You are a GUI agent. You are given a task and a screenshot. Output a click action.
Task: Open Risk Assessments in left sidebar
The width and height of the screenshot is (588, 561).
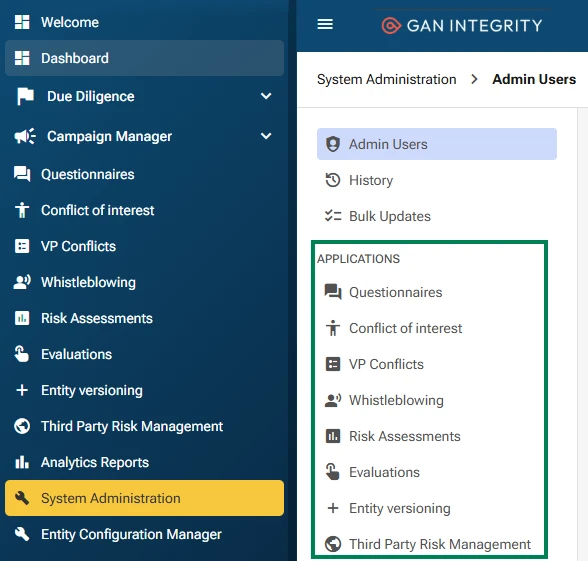pos(144,318)
